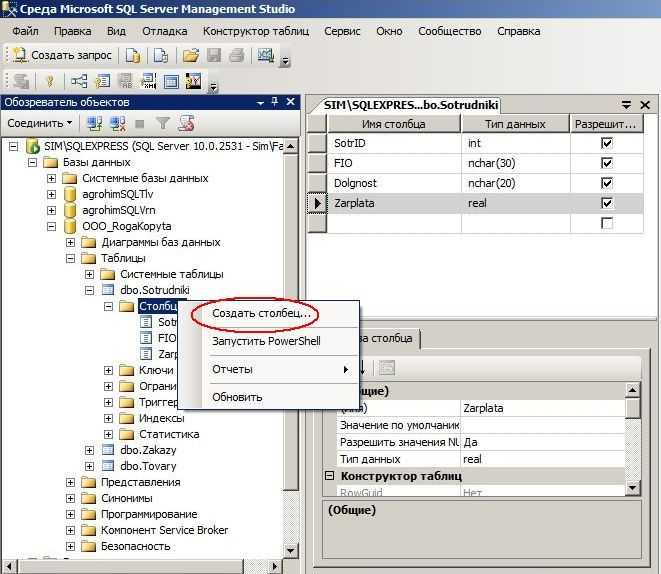The height and width of the screenshot is (574, 661).
Task: Click the OOO_RogaKopyta database icon
Action: [x=69, y=226]
